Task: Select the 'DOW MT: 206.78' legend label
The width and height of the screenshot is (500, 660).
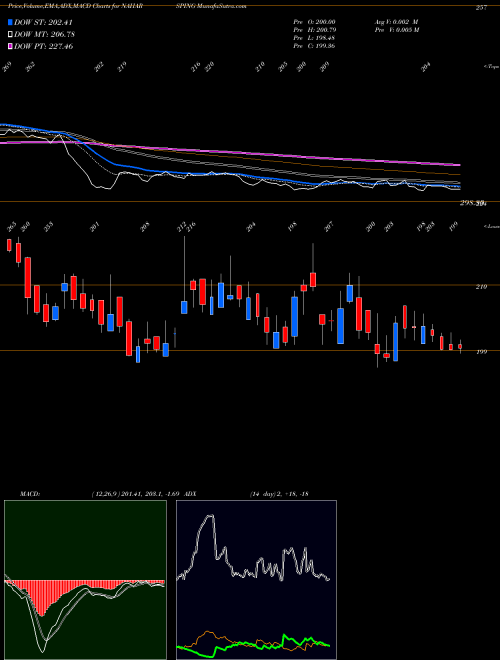Action: [45, 34]
